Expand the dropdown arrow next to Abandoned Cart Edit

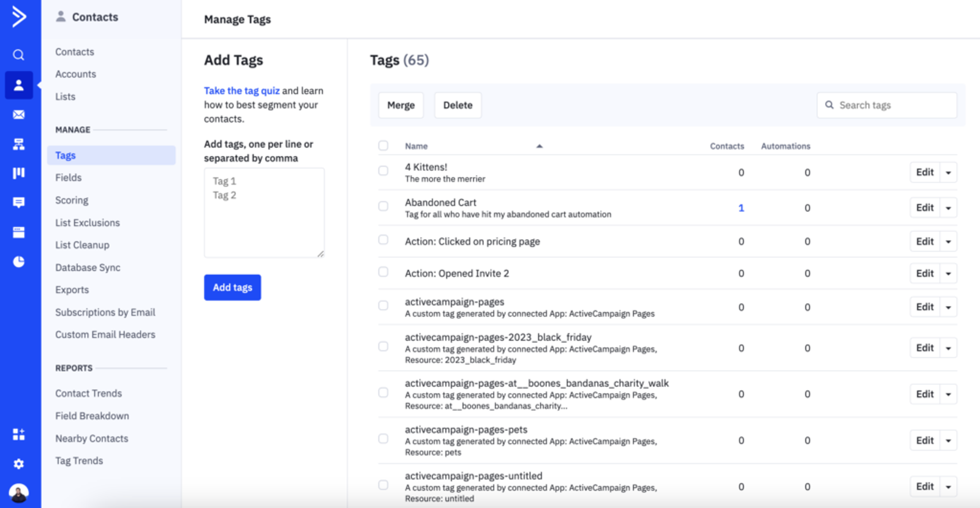(948, 208)
